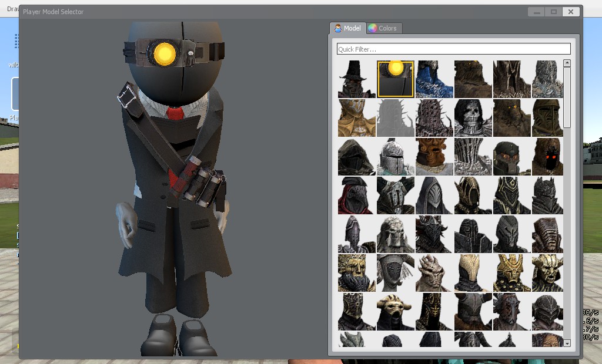Pick the furry model with two yellow eyes
The image size is (602, 364).
512,118
